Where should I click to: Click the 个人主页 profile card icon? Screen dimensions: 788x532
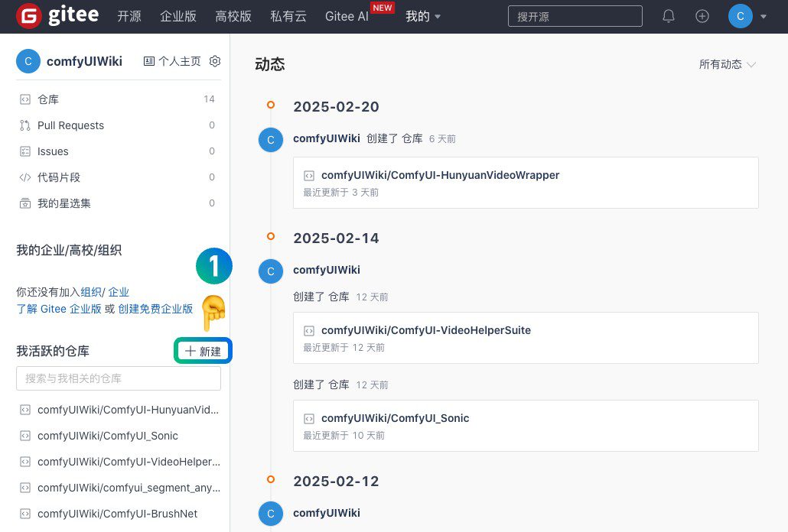click(x=149, y=61)
